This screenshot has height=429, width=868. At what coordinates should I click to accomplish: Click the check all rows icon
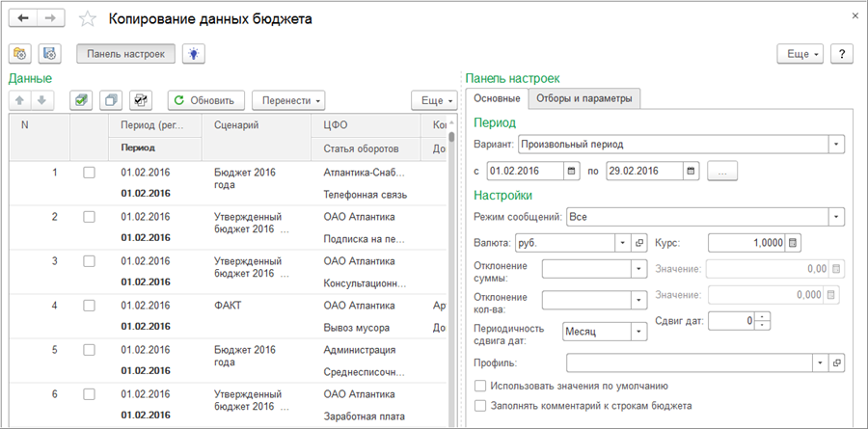[x=83, y=100]
